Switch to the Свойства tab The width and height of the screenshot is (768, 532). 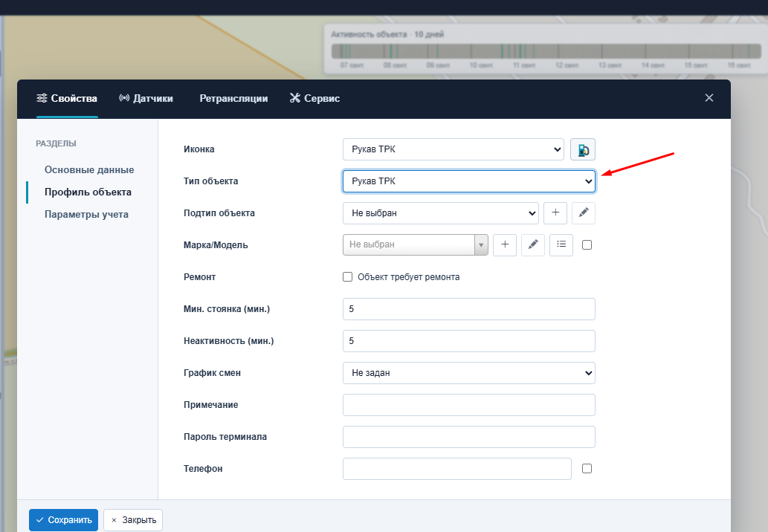coord(67,98)
